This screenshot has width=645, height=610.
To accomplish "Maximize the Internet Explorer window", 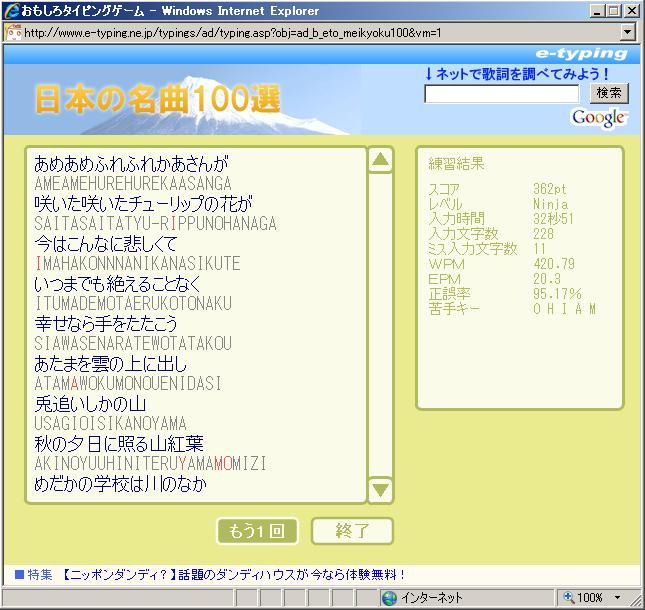I will point(613,11).
